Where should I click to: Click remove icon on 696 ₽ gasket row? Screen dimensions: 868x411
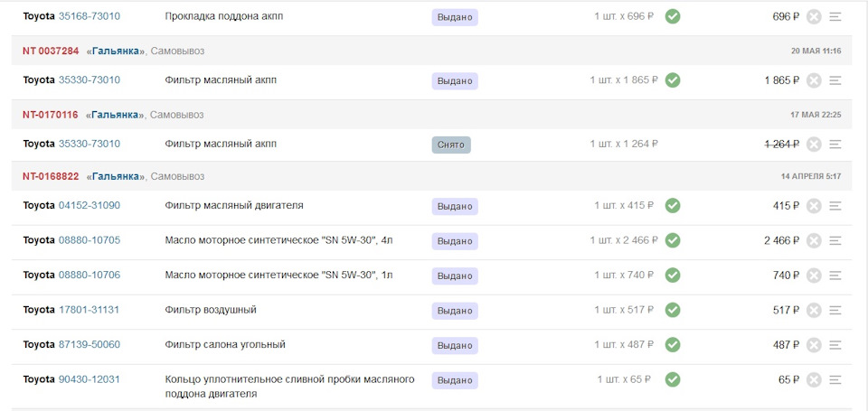(813, 17)
